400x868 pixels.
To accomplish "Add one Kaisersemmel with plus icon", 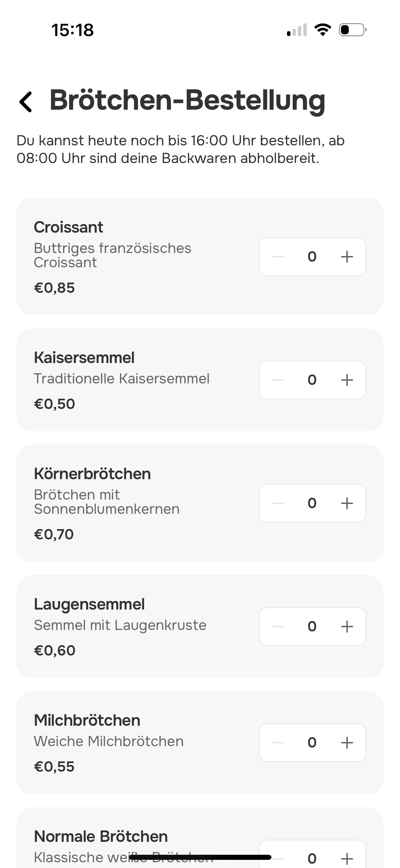I will tap(347, 380).
